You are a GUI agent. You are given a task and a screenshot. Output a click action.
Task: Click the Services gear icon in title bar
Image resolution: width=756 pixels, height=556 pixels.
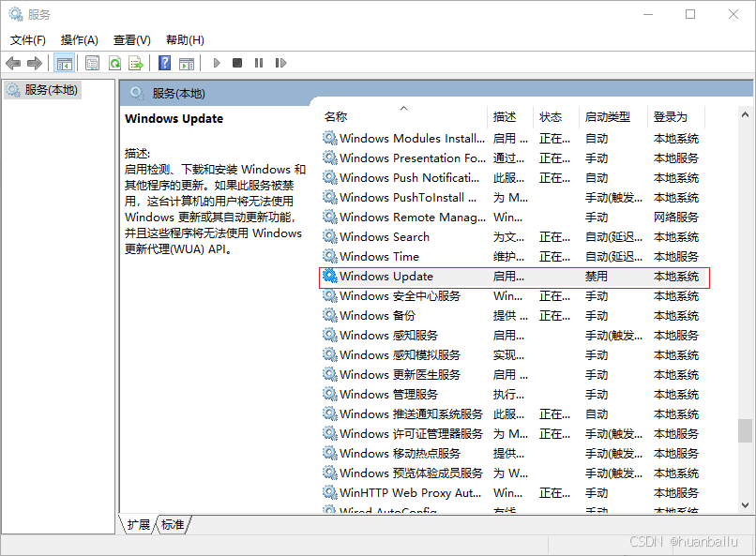coord(15,14)
